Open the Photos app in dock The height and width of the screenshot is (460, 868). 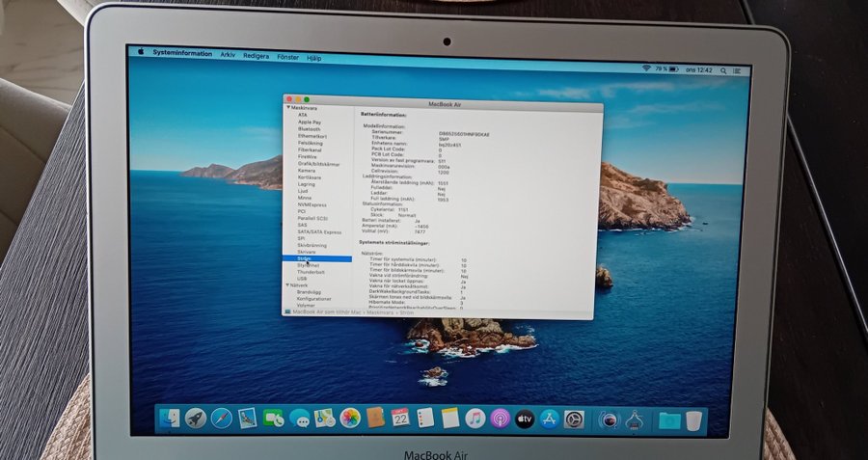coord(350,419)
